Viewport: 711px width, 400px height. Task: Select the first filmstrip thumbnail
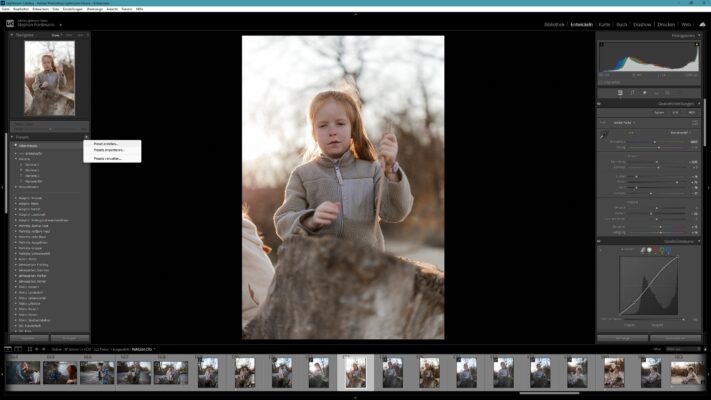[23, 372]
